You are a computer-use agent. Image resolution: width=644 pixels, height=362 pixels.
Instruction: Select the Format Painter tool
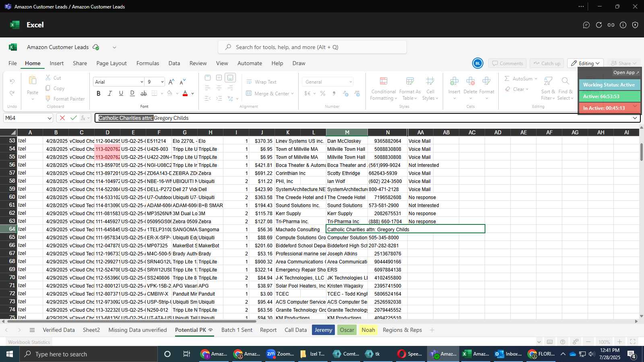click(65, 99)
